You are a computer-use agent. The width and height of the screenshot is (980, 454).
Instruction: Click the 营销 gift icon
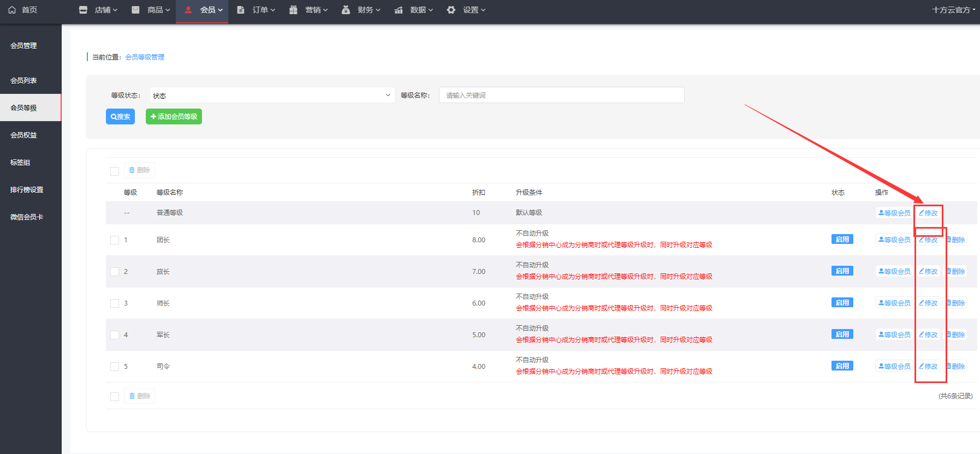(x=293, y=10)
